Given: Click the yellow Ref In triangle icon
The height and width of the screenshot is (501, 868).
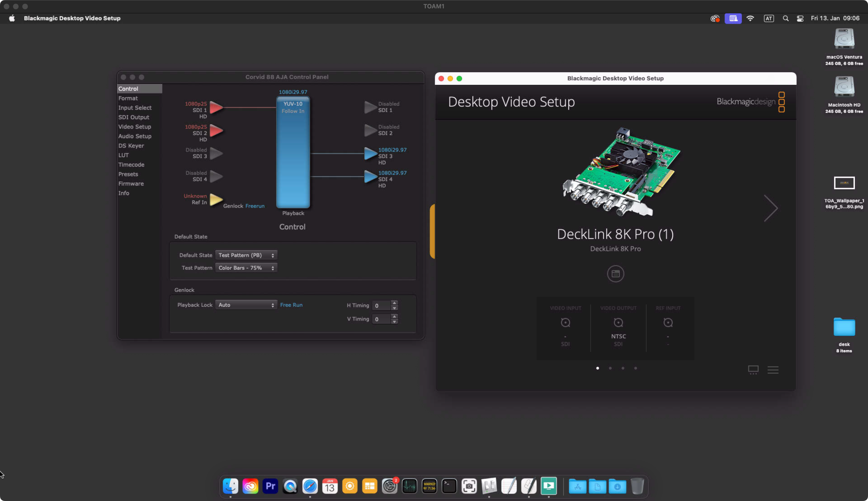Looking at the screenshot, I should 216,199.
